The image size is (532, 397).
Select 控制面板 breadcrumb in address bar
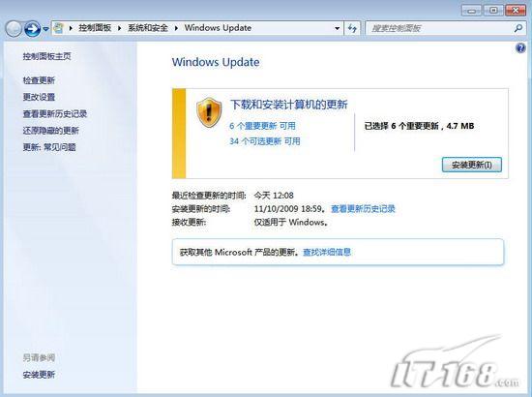95,28
